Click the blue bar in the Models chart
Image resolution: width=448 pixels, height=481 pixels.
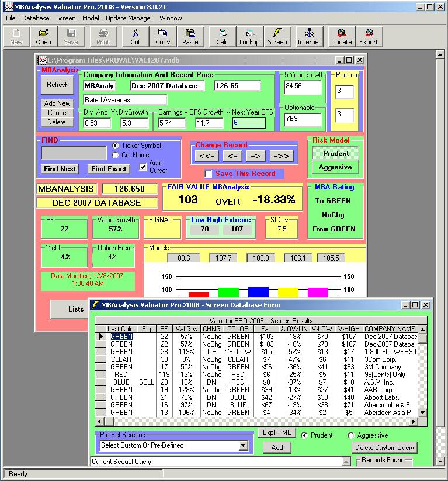[x=258, y=292]
